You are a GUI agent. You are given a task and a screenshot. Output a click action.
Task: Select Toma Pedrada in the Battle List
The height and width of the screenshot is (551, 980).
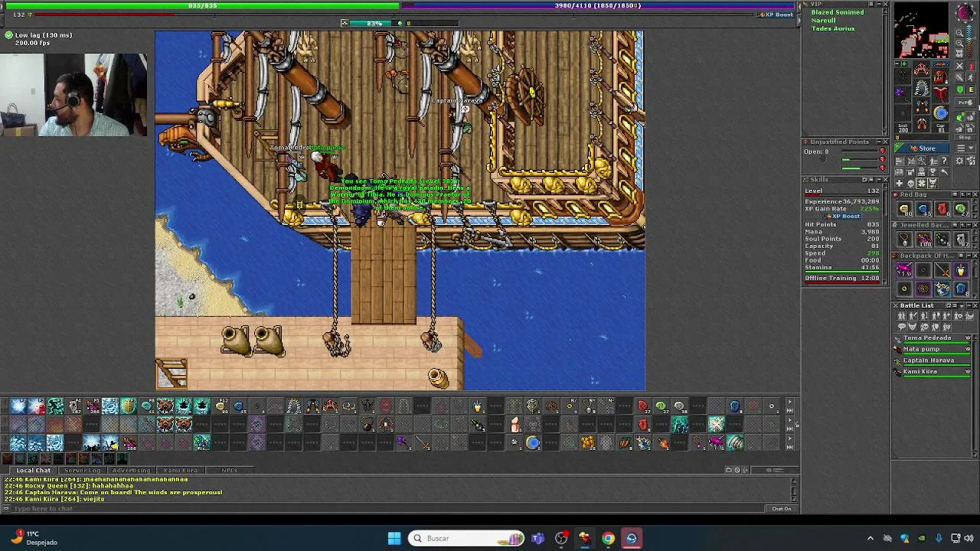pos(933,337)
